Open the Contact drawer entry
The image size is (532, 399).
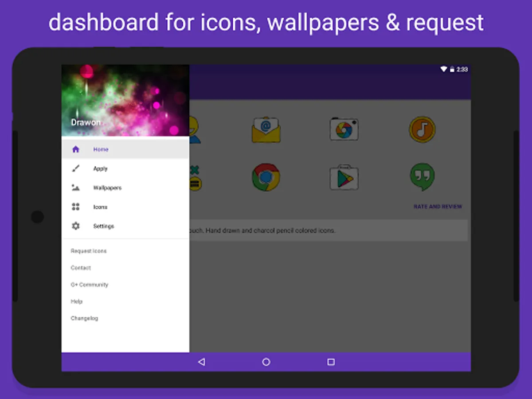tap(81, 268)
